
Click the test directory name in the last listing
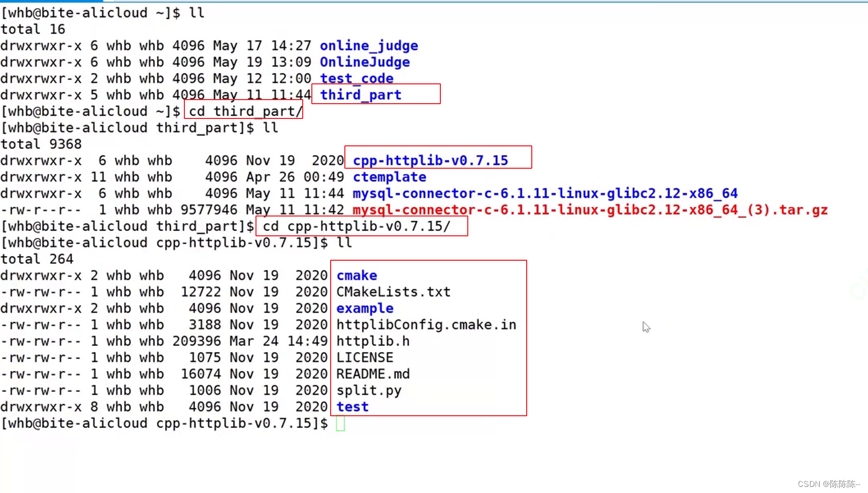(352, 407)
